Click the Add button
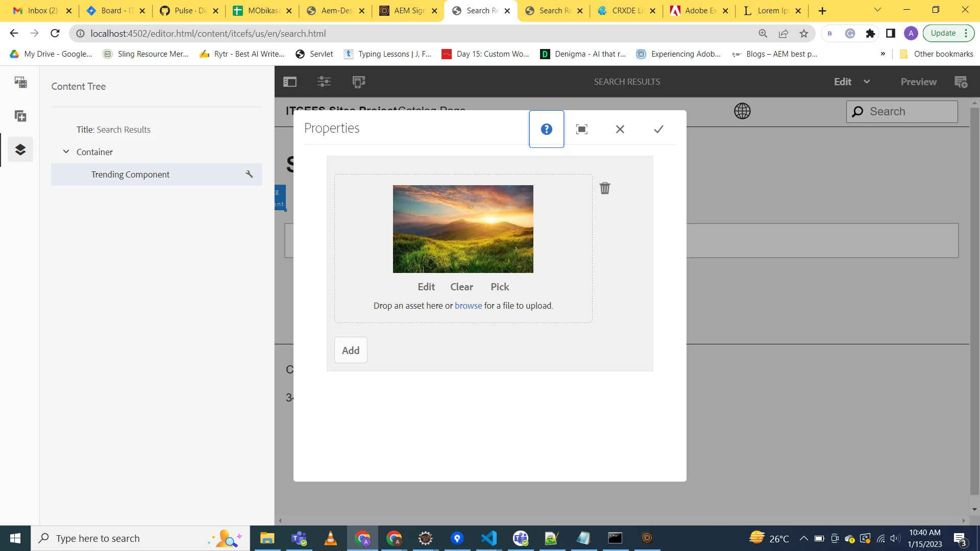Viewport: 980px width, 551px height. click(x=351, y=350)
